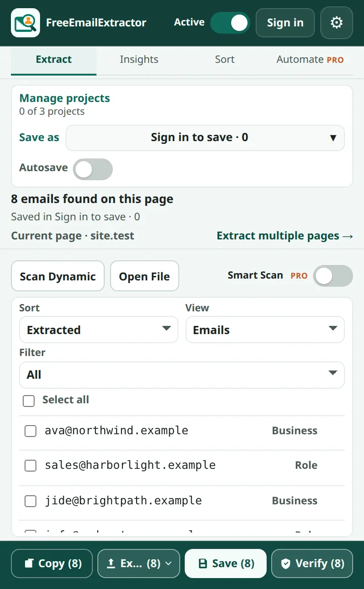Screen dimensions: 364x589
Task: Open the Save as project dropdown
Action: point(205,138)
